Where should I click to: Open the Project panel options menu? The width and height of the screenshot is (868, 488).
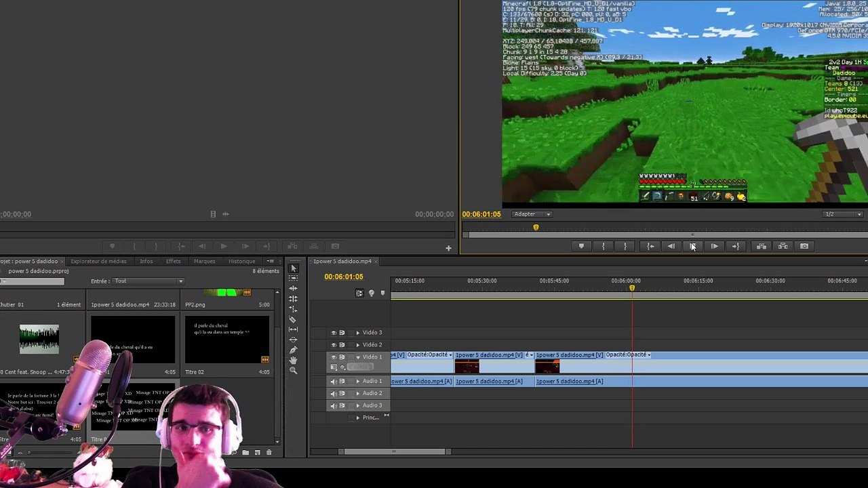point(271,262)
